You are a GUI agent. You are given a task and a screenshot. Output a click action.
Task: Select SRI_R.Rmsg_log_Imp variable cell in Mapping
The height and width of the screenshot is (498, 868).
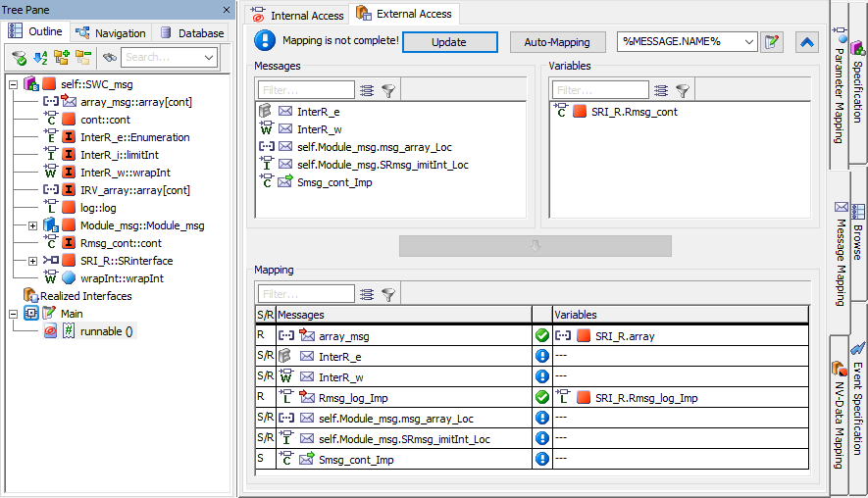click(681, 398)
